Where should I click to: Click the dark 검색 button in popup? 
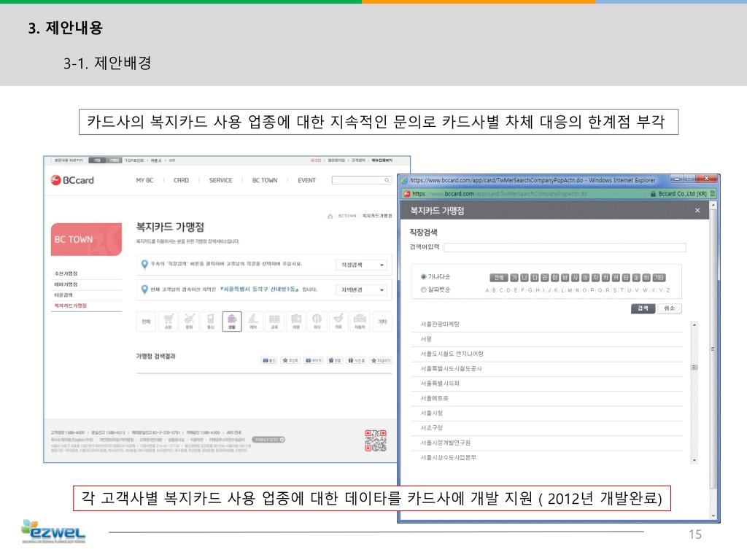point(643,308)
